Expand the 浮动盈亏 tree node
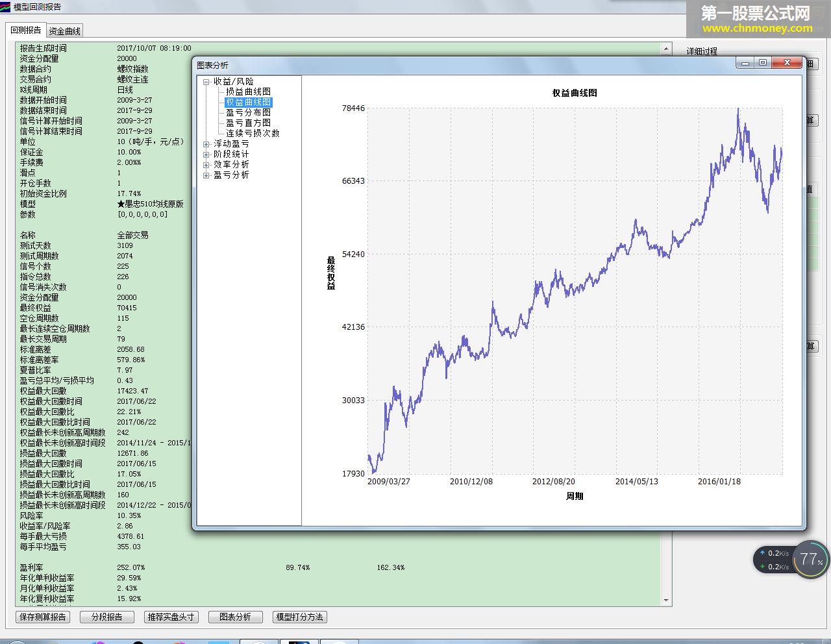Screen dimensions: 831x644 pos(206,144)
